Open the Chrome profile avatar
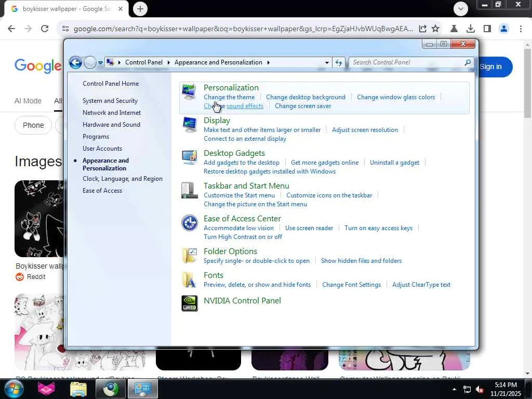 (504, 29)
